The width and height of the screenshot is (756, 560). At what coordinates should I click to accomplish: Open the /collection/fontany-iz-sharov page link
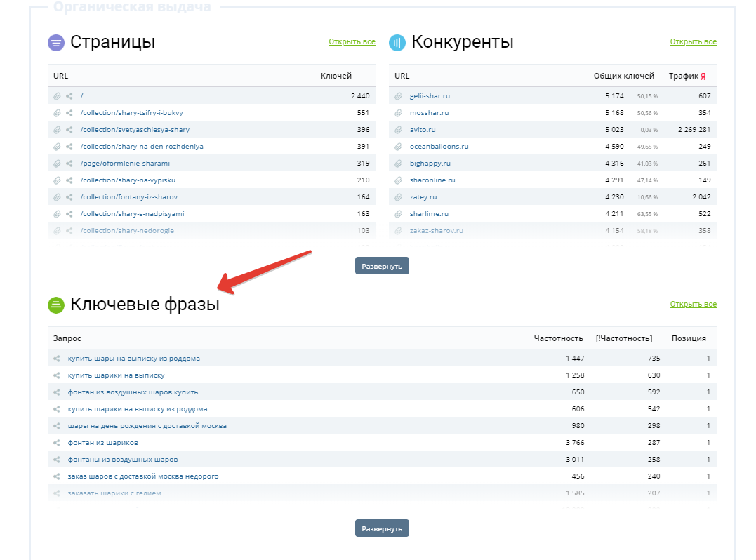[128, 197]
